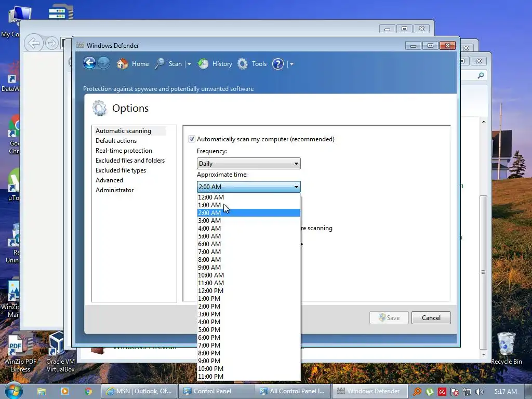
Task: Select Excluded file types option
Action: (x=121, y=170)
